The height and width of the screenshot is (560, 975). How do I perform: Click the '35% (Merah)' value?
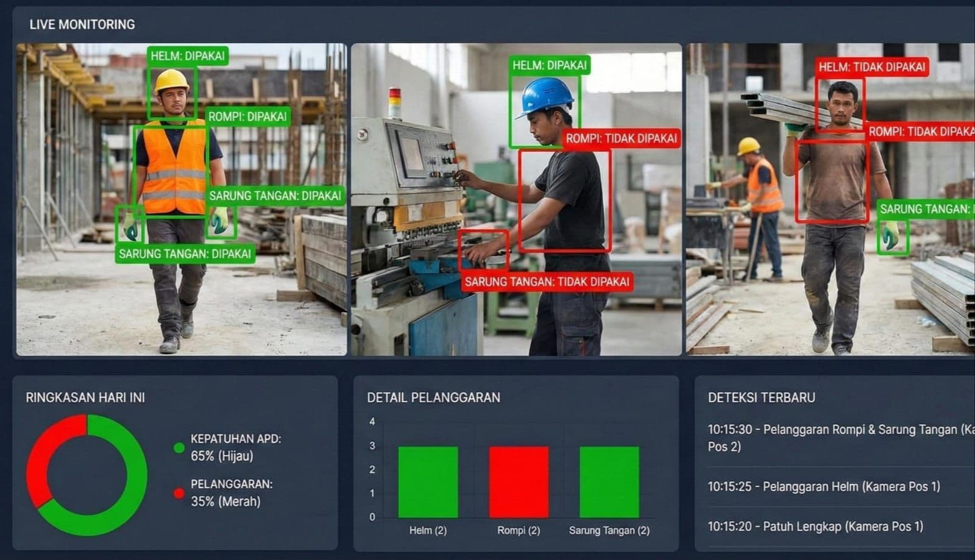click(225, 502)
